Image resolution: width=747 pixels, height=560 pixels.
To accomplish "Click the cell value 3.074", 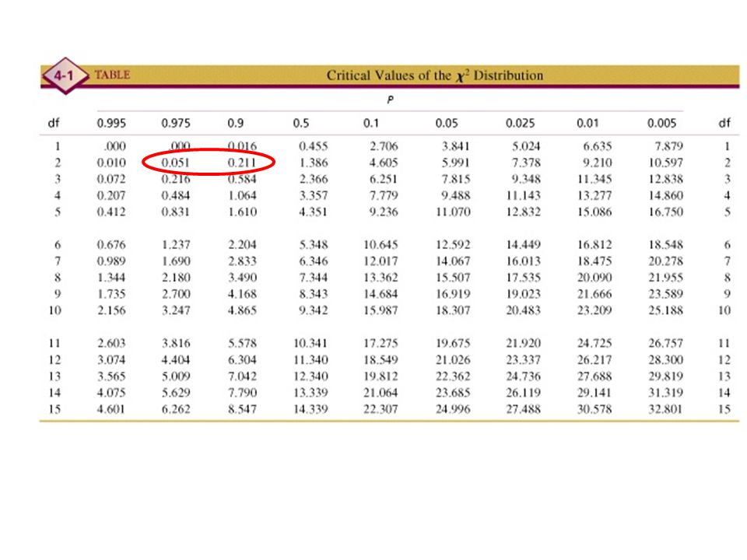I will point(111,360).
